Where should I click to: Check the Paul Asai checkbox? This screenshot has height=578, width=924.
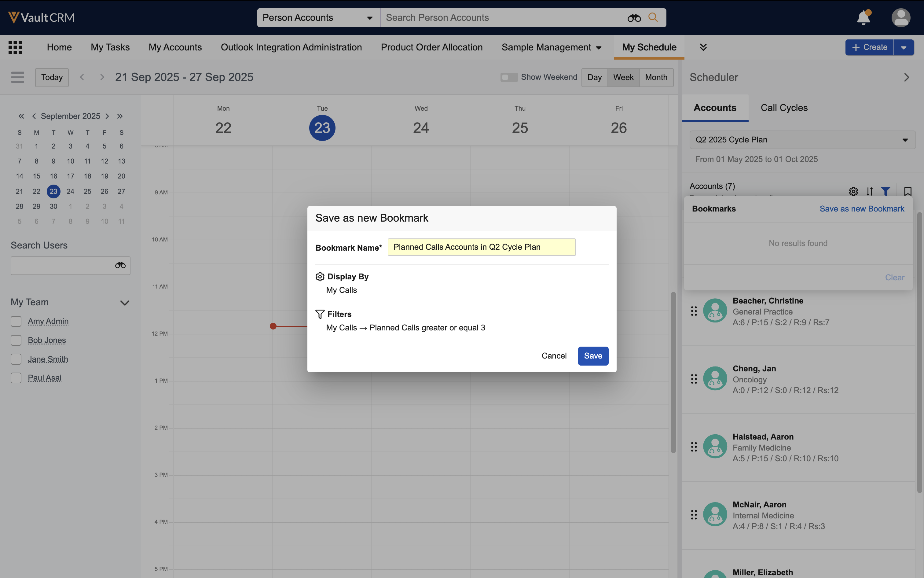tap(16, 378)
